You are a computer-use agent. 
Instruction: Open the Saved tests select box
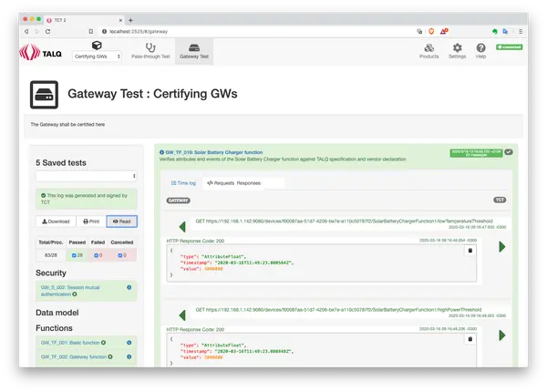pyautogui.click(x=86, y=175)
